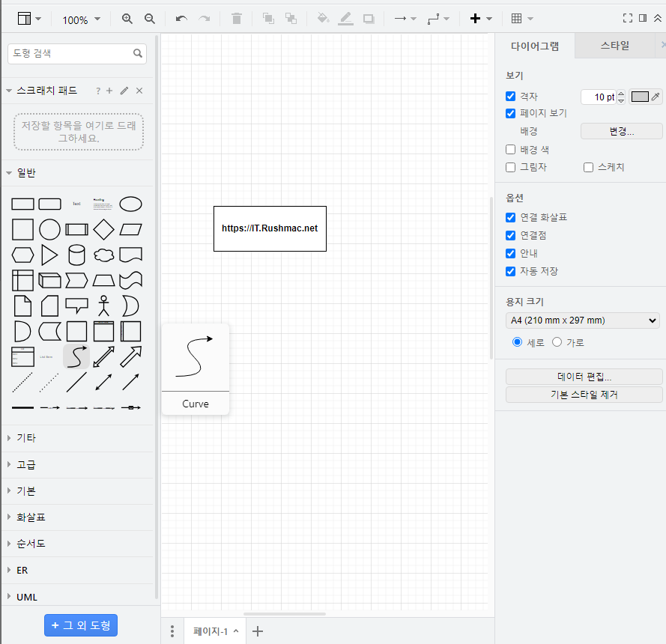Select the Curve connector shape

point(76,356)
